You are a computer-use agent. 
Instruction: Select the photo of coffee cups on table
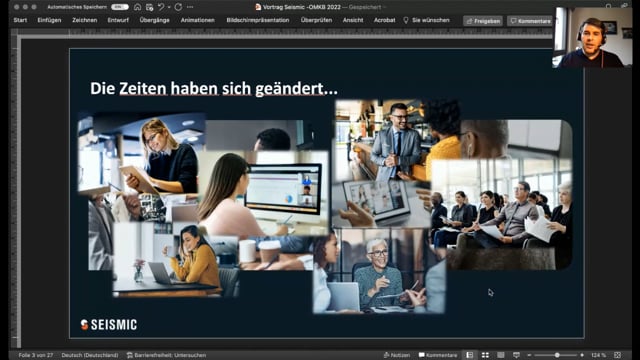coord(277,253)
